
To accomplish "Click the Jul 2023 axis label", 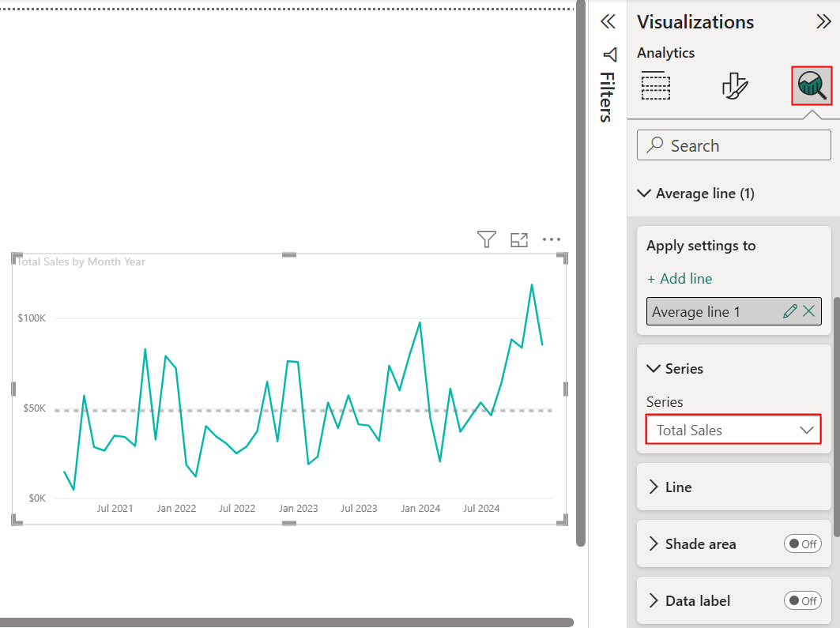I will pyautogui.click(x=359, y=509).
